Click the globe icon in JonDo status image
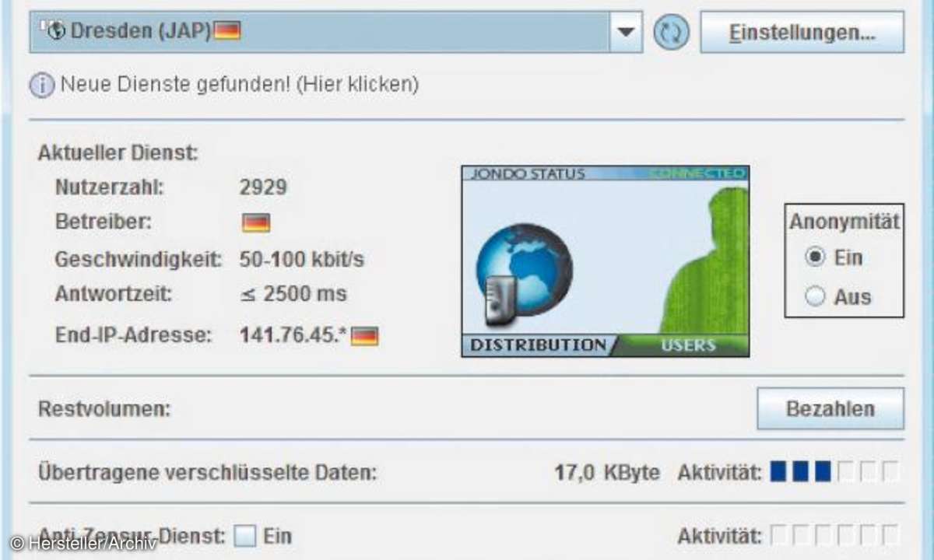This screenshot has height=560, width=934. click(x=524, y=268)
